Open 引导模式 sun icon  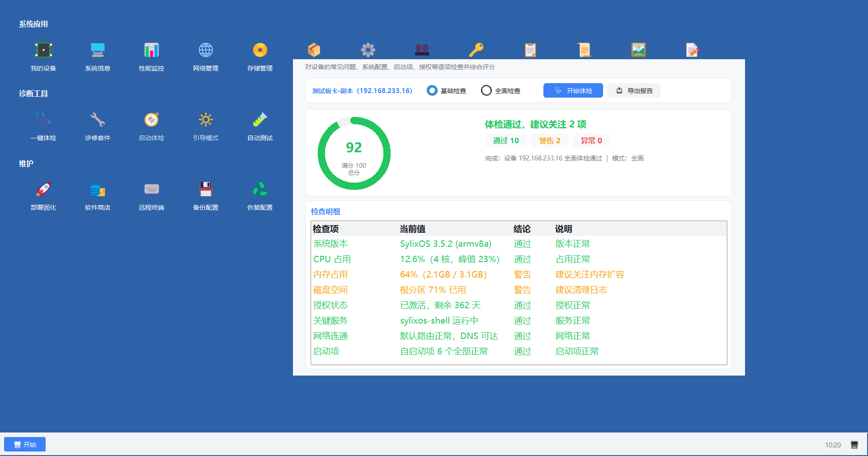point(206,120)
